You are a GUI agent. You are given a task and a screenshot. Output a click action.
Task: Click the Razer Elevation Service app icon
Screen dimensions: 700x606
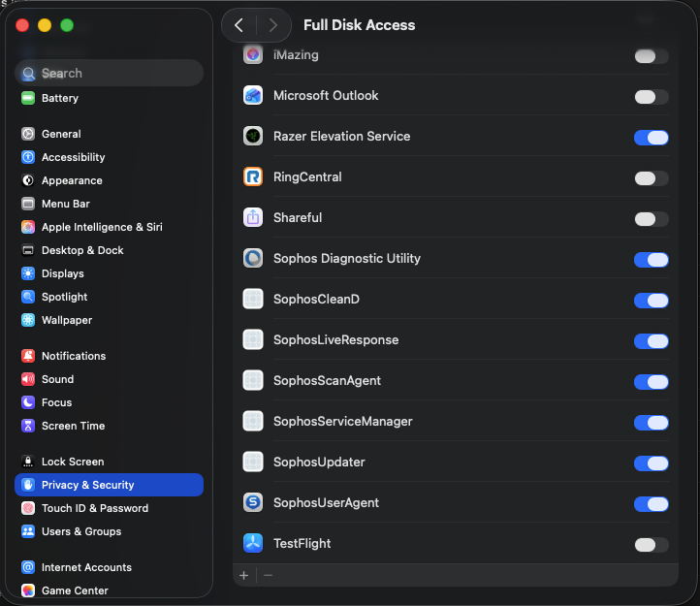click(x=253, y=137)
